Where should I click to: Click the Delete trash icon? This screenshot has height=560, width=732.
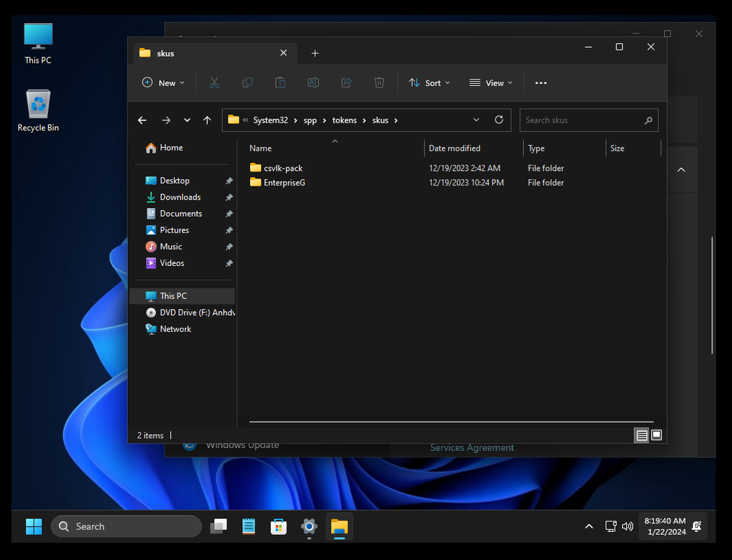(x=379, y=83)
